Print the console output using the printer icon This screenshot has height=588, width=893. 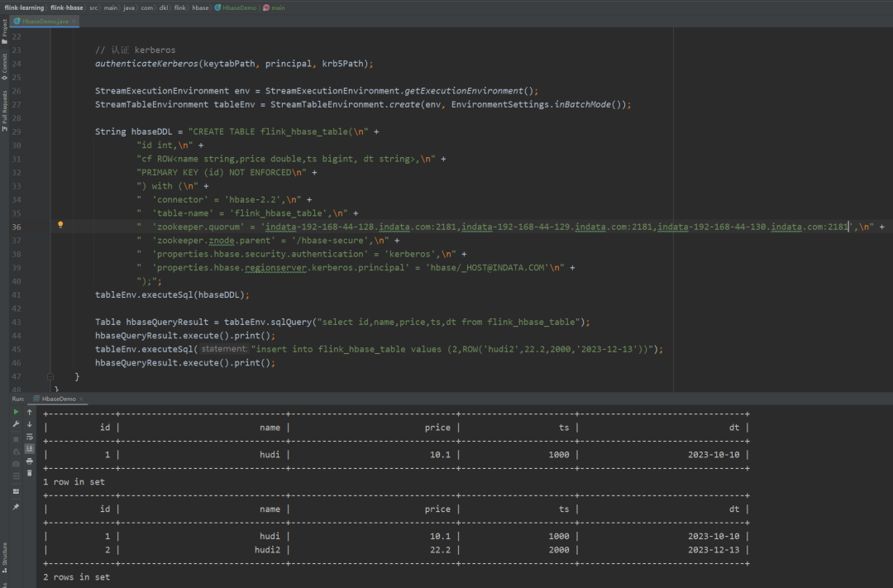click(30, 461)
